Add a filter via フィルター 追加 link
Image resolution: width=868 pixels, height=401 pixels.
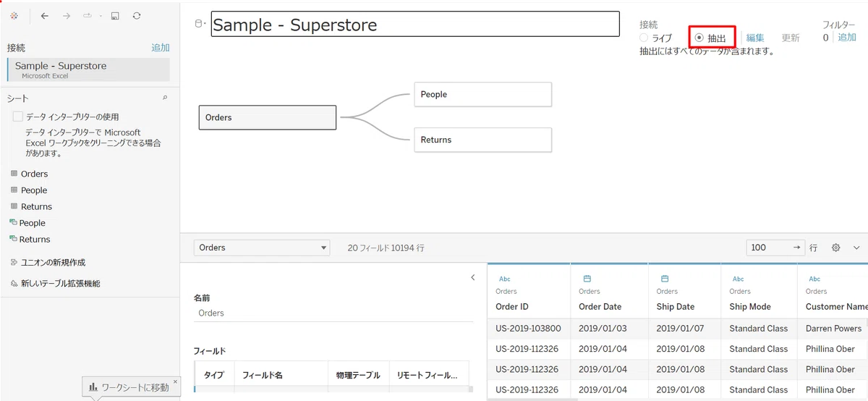tap(847, 37)
